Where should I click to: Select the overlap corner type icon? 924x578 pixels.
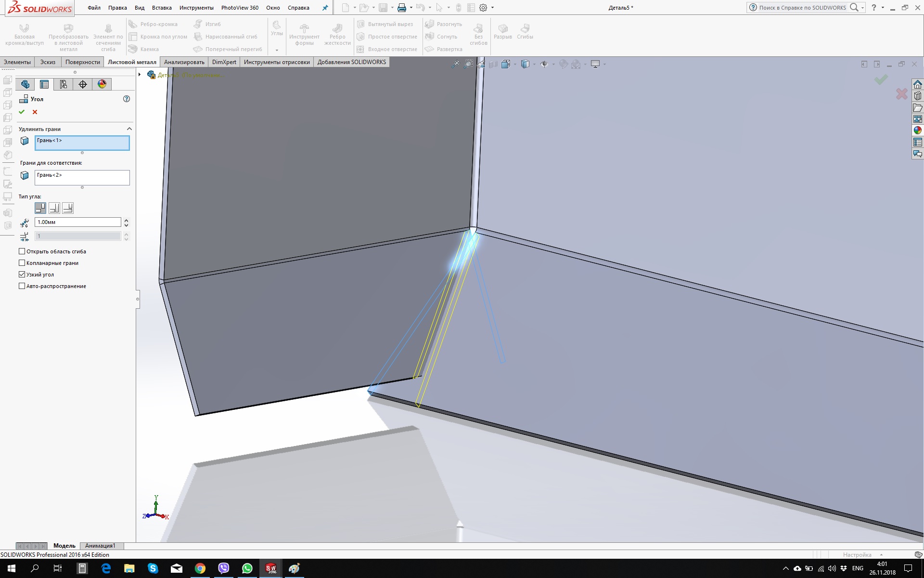[54, 208]
